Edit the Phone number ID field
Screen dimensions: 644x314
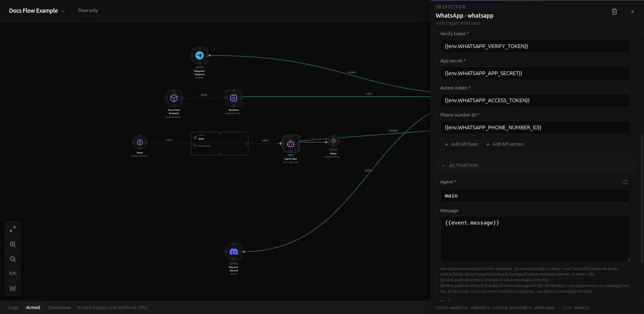(535, 127)
